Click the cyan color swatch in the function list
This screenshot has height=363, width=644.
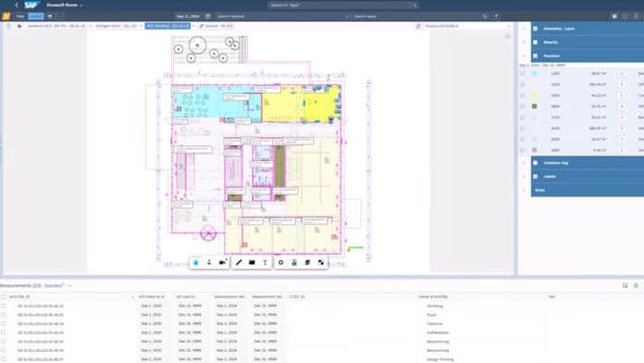coord(534,73)
